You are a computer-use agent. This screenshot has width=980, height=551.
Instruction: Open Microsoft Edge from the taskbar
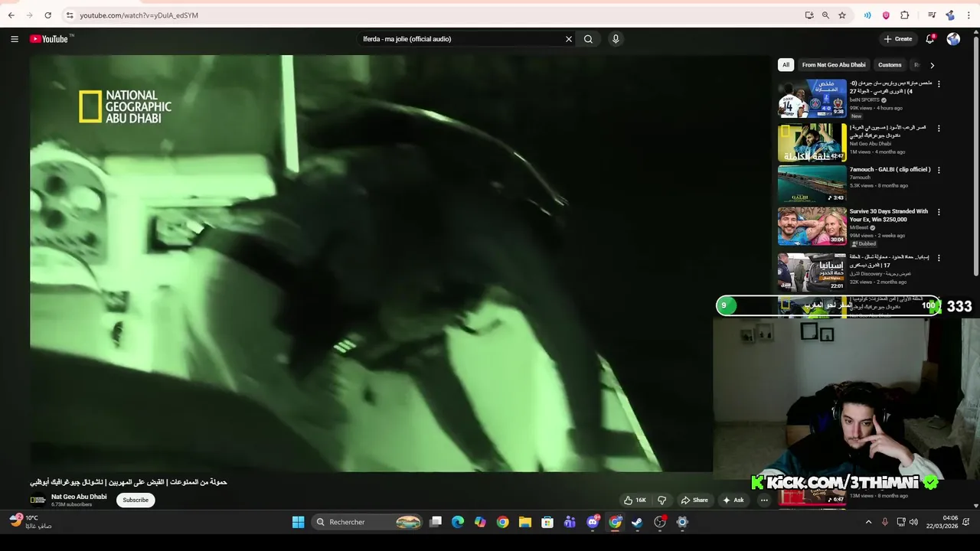pyautogui.click(x=458, y=522)
